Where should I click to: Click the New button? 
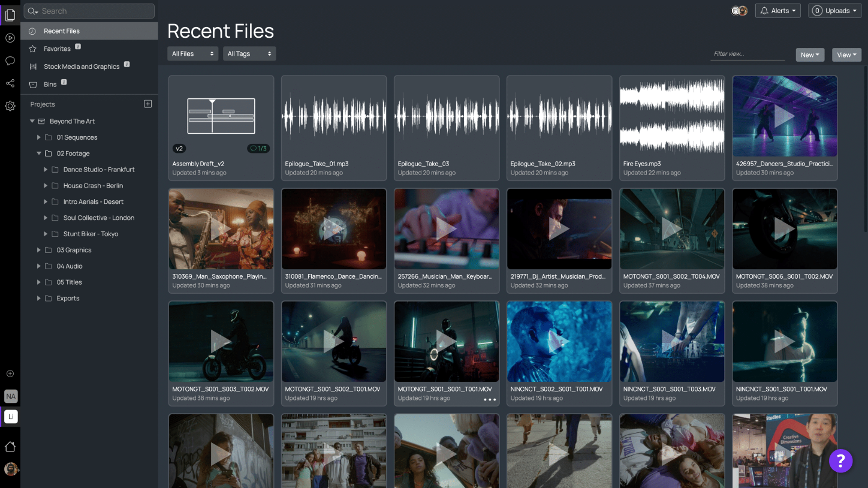click(x=810, y=55)
